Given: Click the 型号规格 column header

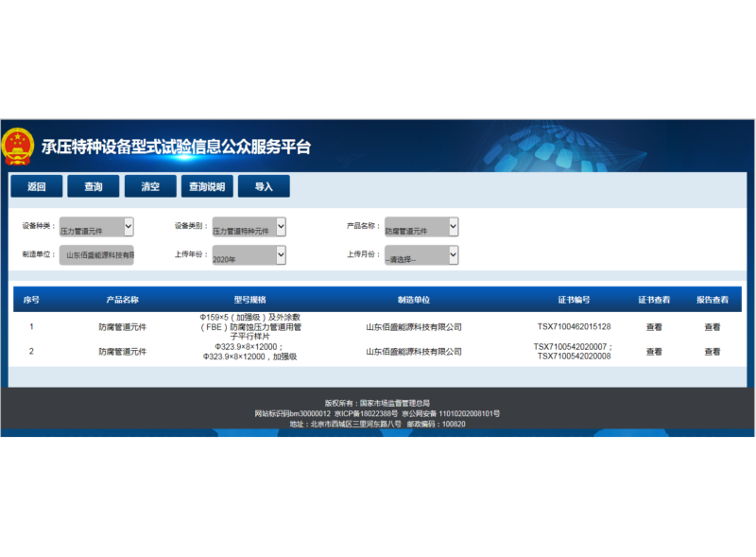Looking at the screenshot, I should tap(250, 300).
